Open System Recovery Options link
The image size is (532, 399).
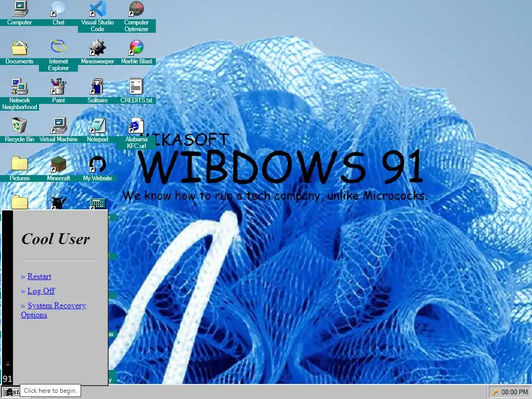coord(54,310)
